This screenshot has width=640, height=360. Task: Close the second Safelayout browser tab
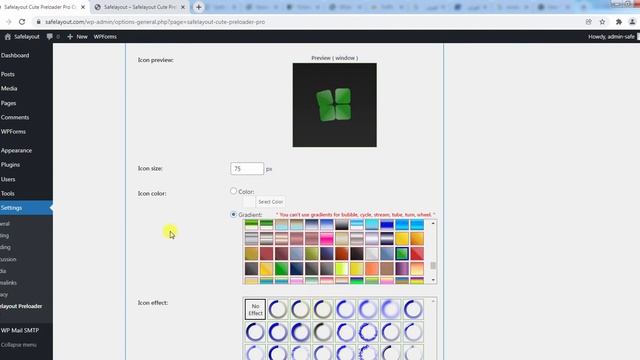pos(183,7)
